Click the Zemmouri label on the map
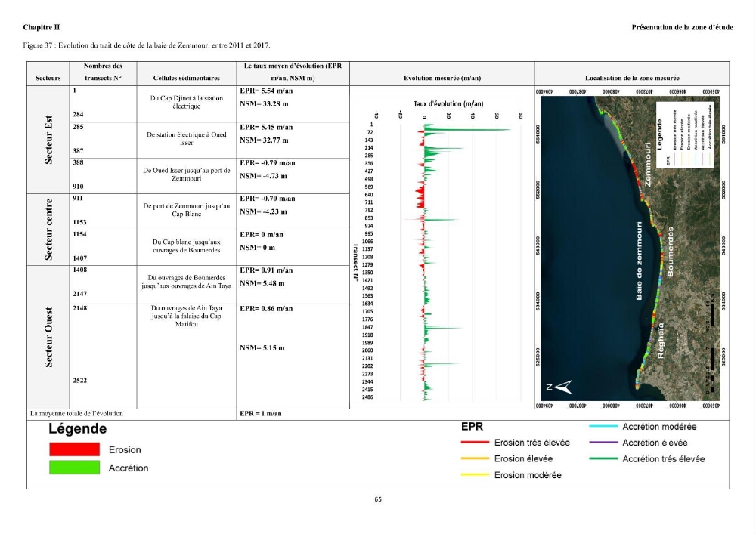Image resolution: width=756 pixels, height=534 pixels. tap(648, 164)
